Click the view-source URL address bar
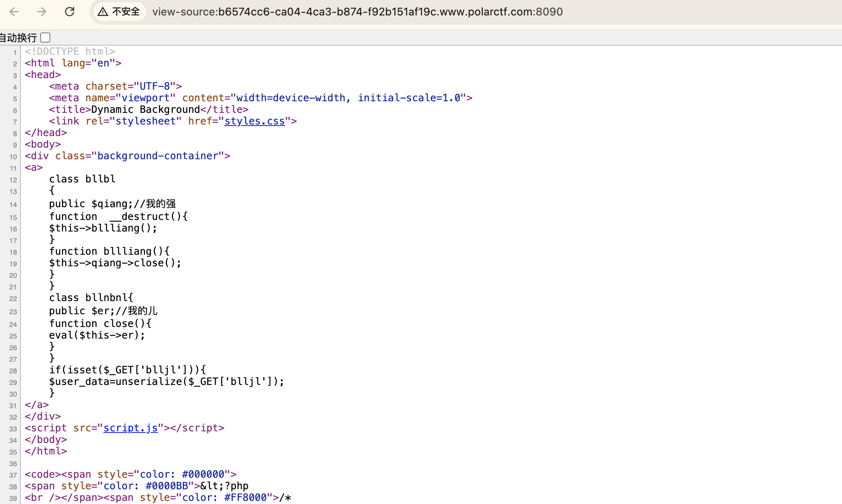This screenshot has width=842, height=504. click(357, 12)
